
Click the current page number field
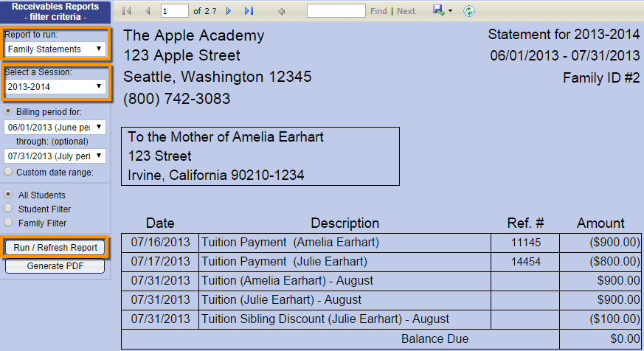click(174, 11)
